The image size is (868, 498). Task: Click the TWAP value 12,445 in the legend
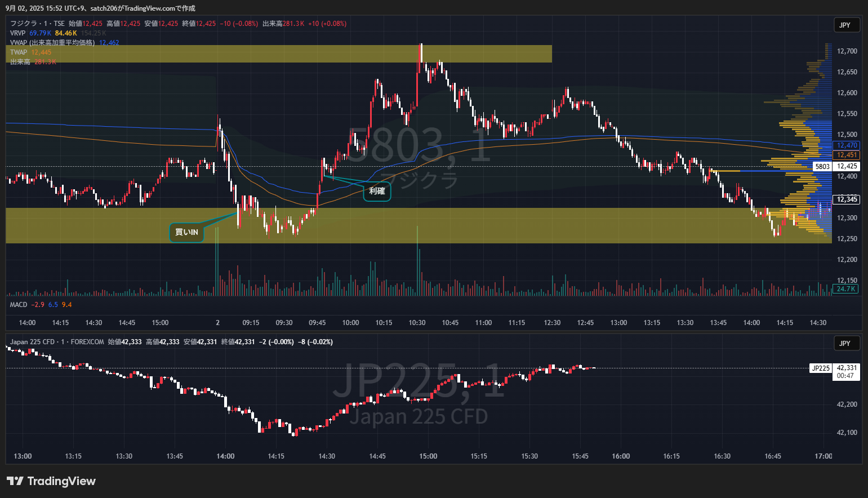41,52
